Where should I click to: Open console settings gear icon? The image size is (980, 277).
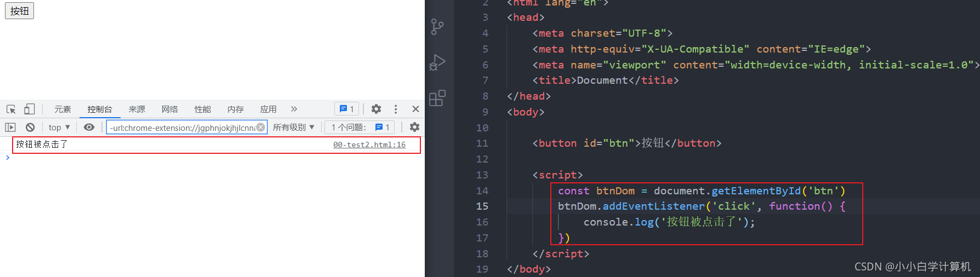pos(414,127)
